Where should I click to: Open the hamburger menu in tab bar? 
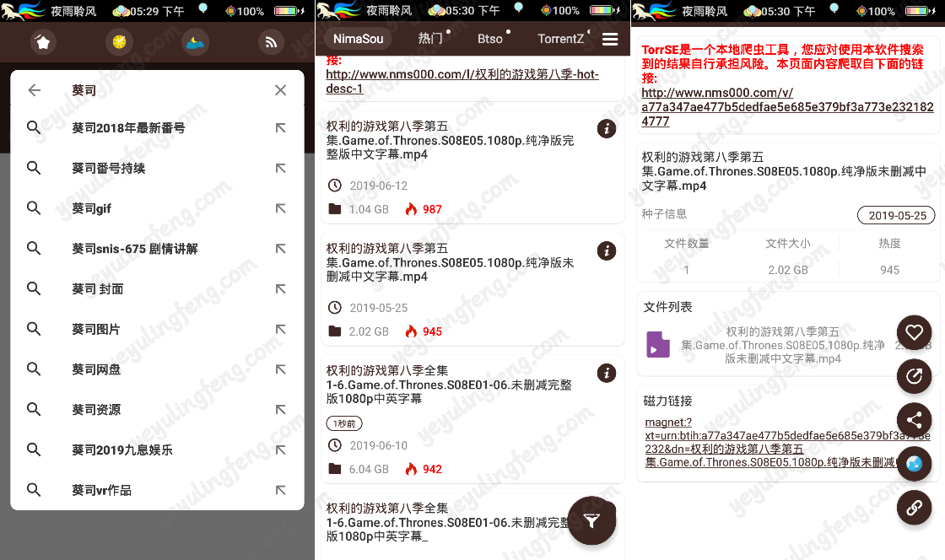[x=610, y=39]
